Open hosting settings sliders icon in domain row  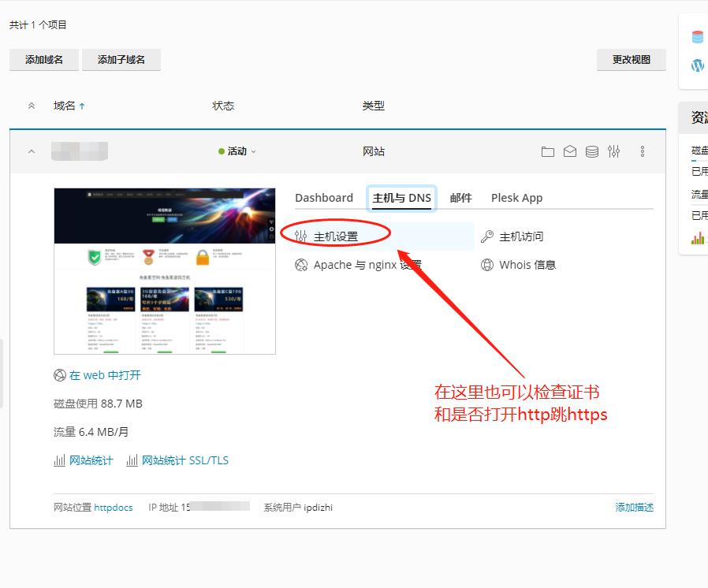(x=613, y=151)
